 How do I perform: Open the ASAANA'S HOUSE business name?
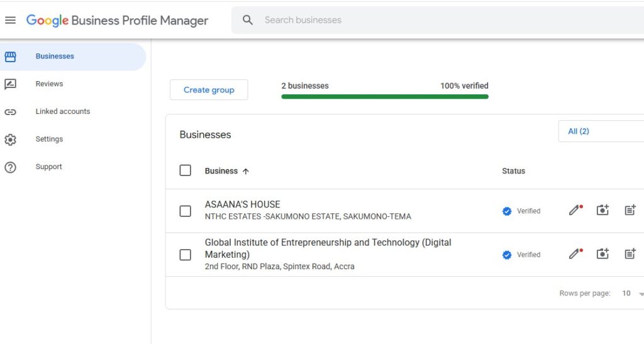pyautogui.click(x=242, y=204)
